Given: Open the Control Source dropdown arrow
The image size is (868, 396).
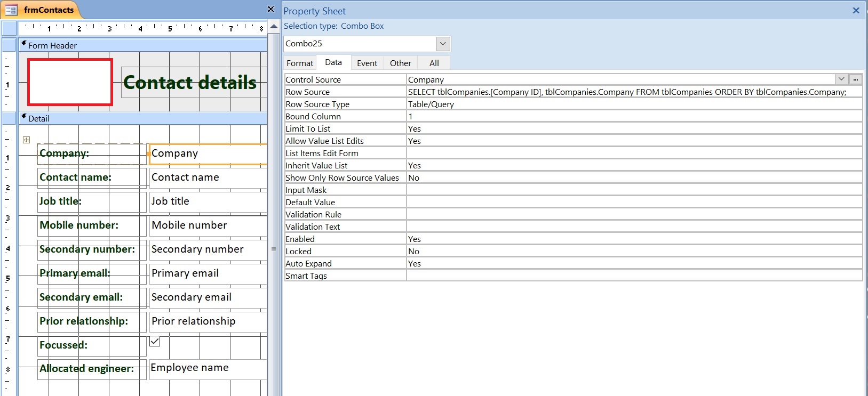Looking at the screenshot, I should (x=841, y=79).
